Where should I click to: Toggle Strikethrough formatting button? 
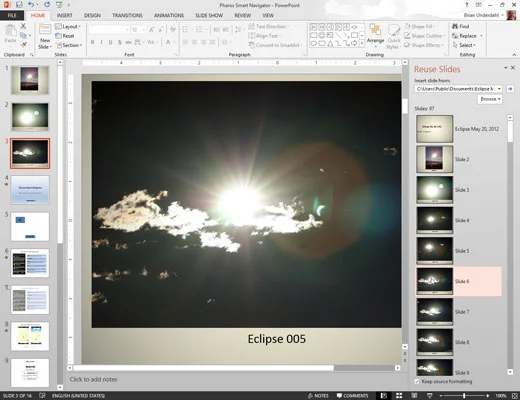point(128,42)
